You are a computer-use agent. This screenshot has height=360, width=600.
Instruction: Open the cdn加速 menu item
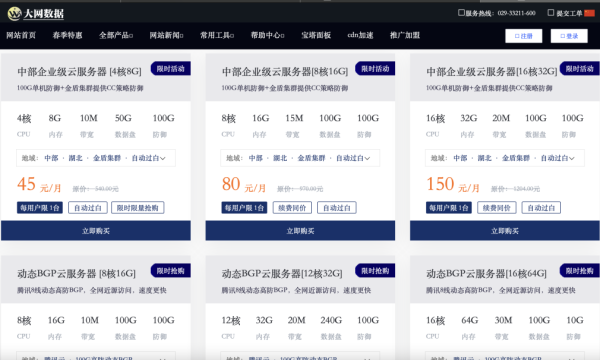point(360,35)
